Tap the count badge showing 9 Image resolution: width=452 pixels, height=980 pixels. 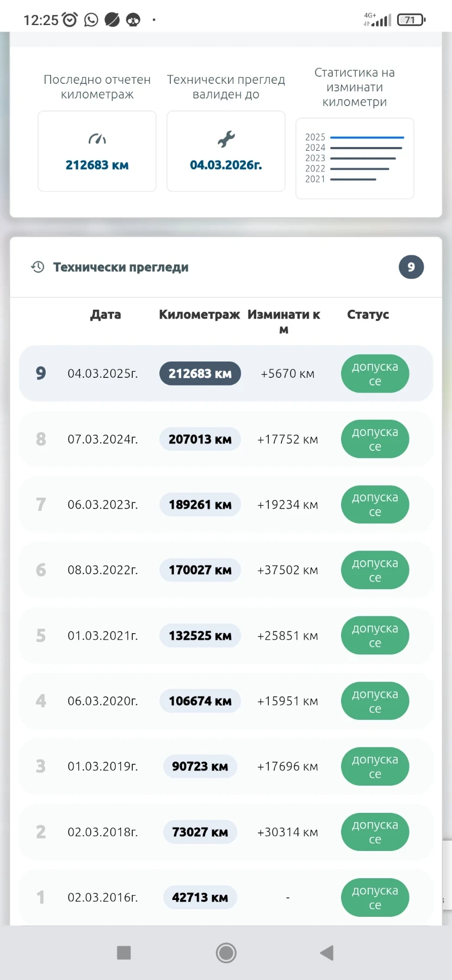(411, 267)
